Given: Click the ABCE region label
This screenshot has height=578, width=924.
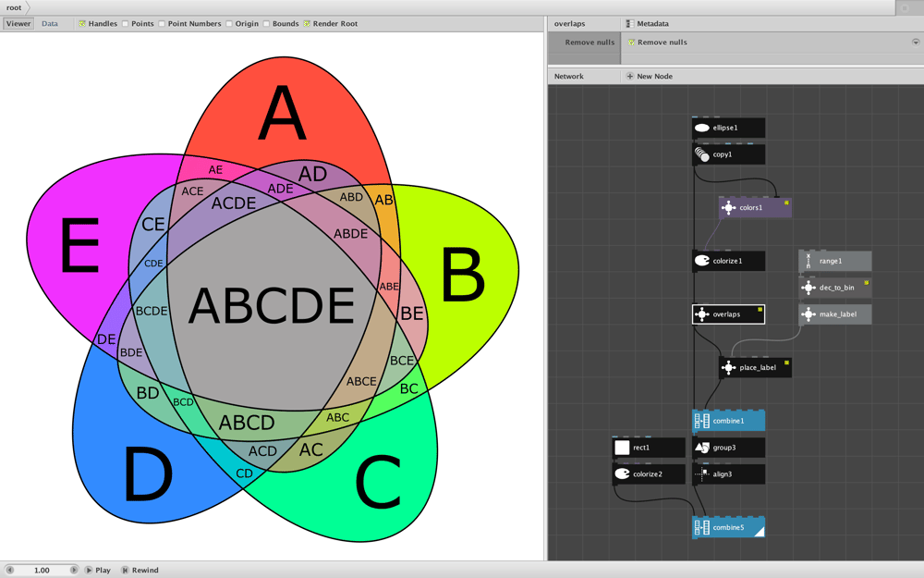Looking at the screenshot, I should click(361, 382).
